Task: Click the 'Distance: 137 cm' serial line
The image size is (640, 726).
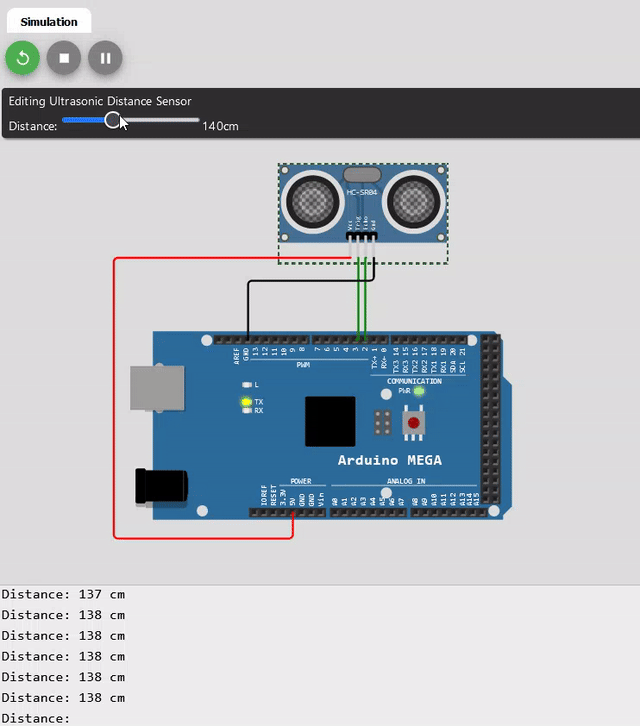Action: click(63, 594)
